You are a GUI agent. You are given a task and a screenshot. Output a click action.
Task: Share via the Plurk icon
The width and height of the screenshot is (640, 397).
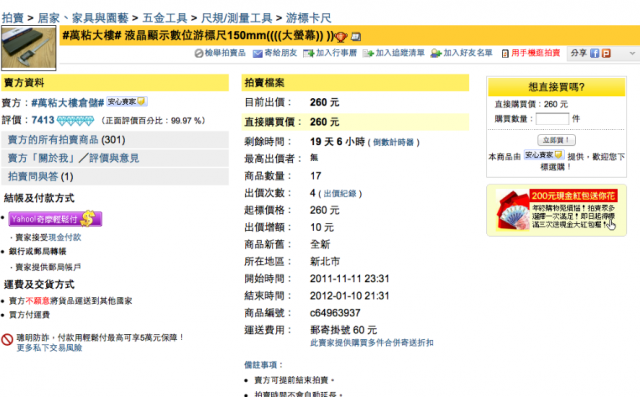[606, 53]
